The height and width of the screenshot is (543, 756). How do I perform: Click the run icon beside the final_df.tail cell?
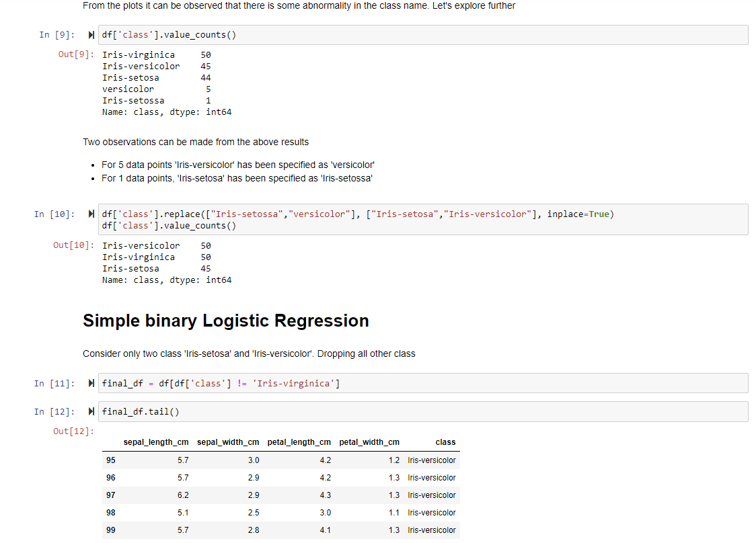pyautogui.click(x=91, y=411)
